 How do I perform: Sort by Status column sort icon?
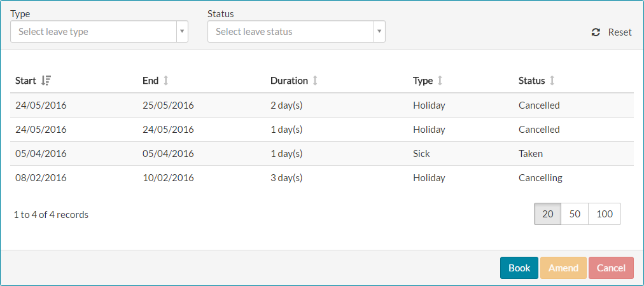552,81
